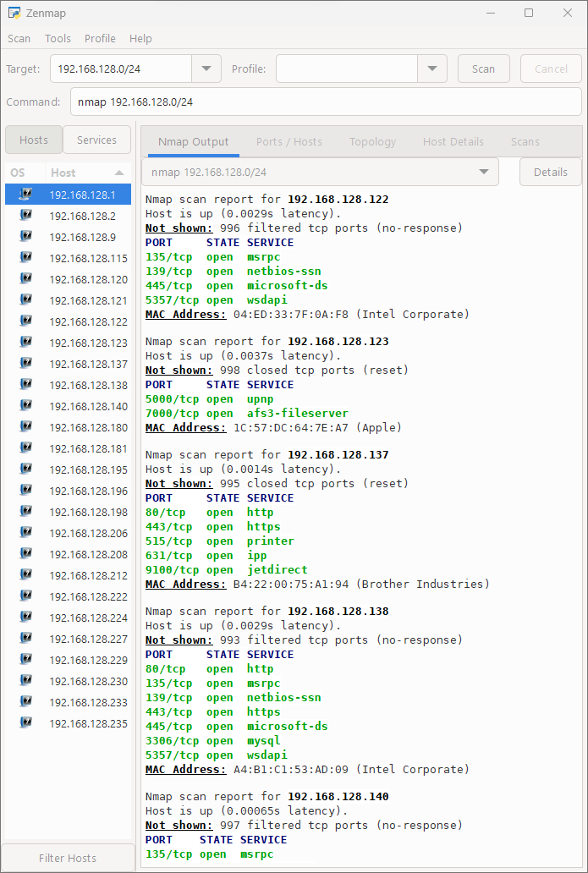Switch to the Topology tab
The image size is (588, 873).
(372, 142)
